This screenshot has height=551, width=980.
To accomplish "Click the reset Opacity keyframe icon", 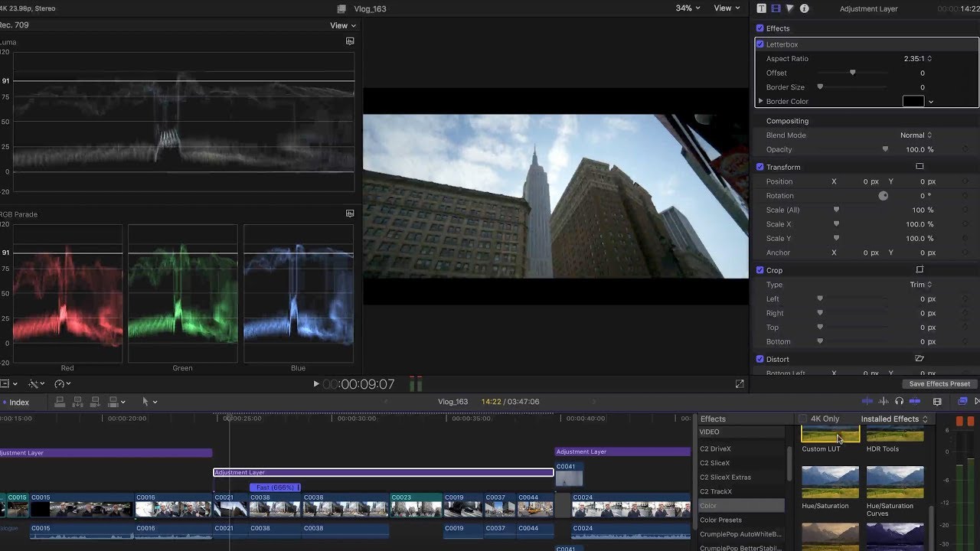I will click(966, 149).
